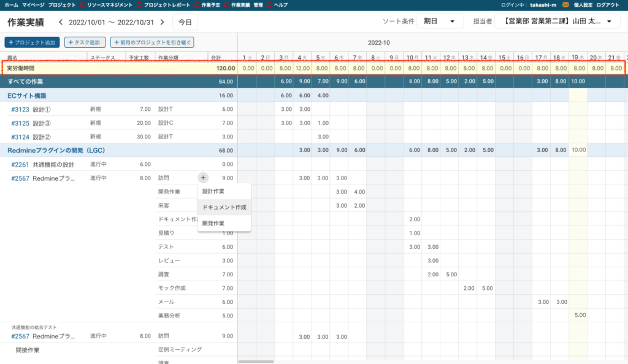Image resolution: width=628 pixels, height=364 pixels.
Task: Click the 間接作業 row label
Action: pyautogui.click(x=27, y=350)
